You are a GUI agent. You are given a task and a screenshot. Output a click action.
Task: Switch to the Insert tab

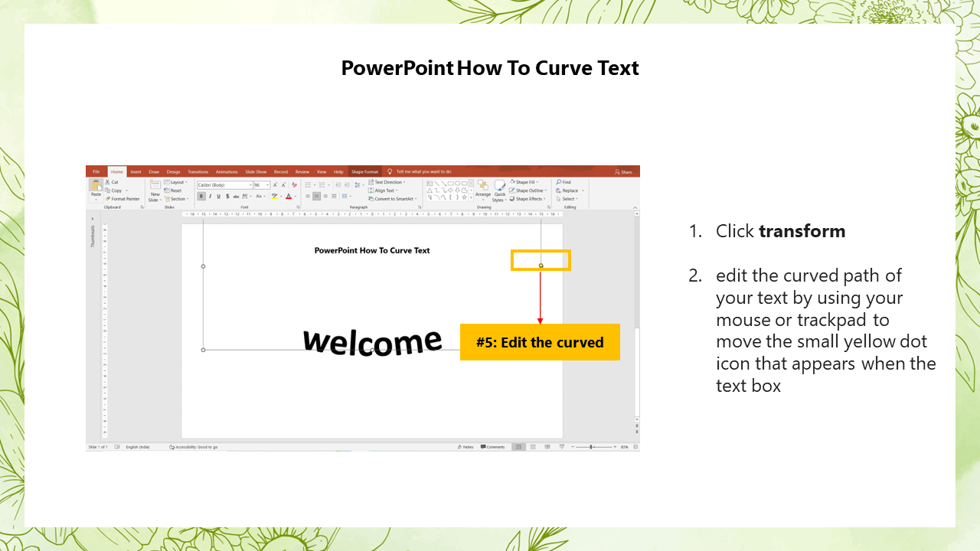[x=136, y=171]
